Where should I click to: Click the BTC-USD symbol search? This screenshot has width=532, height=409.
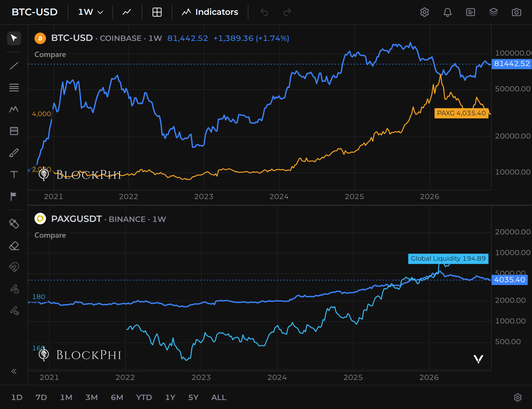click(x=35, y=12)
